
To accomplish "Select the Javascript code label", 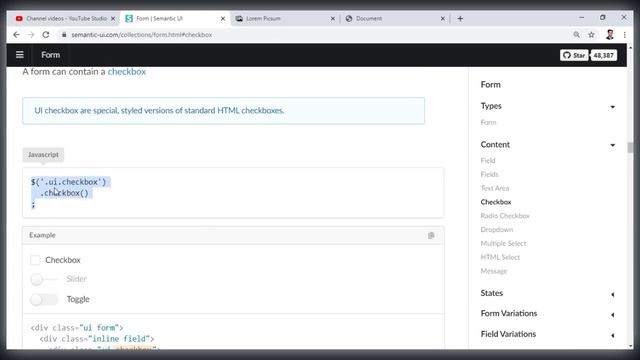I will 43,155.
